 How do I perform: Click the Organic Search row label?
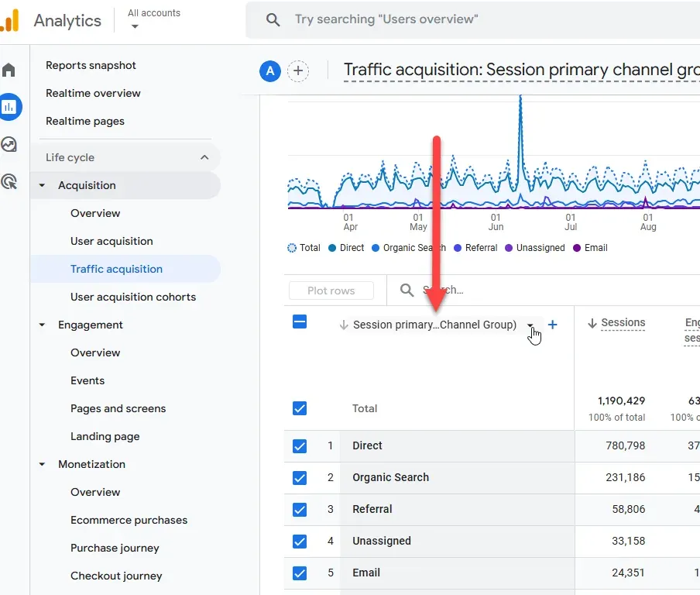tap(390, 477)
